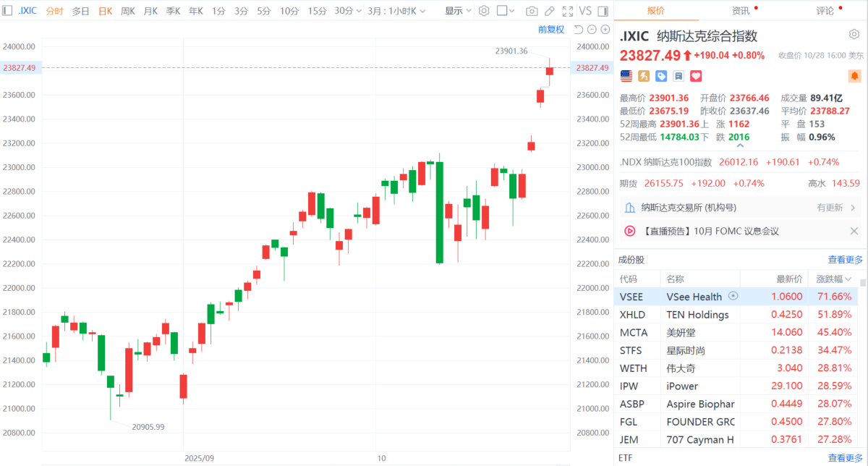Zoom out chart with minus icon

(591, 29)
